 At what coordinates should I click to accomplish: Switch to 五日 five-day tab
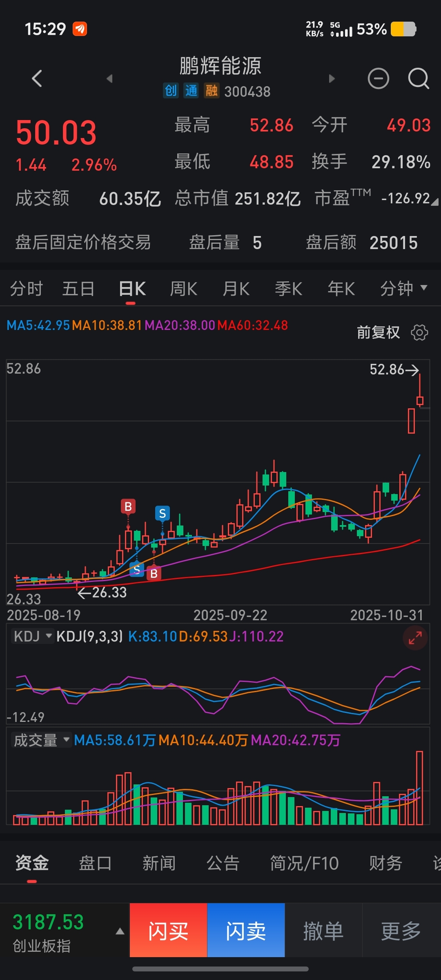pyautogui.click(x=78, y=288)
